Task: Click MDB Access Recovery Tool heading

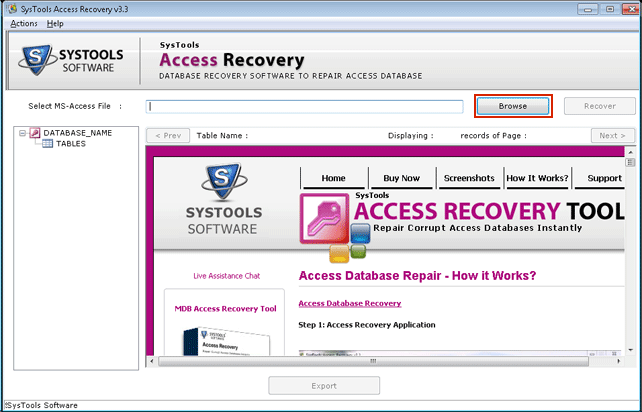Action: point(225,309)
